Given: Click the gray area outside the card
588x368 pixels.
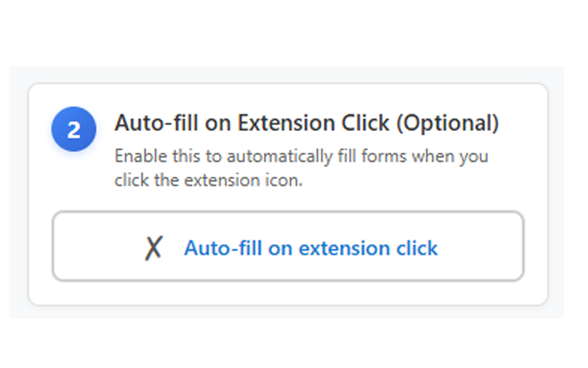Looking at the screenshot, I should 18,193.
